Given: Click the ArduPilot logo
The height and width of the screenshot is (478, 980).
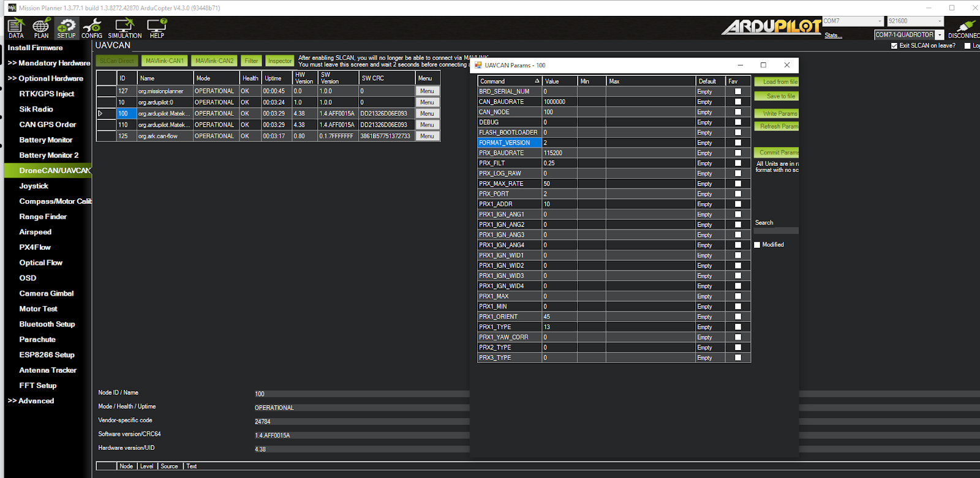Looking at the screenshot, I should pos(771,26).
